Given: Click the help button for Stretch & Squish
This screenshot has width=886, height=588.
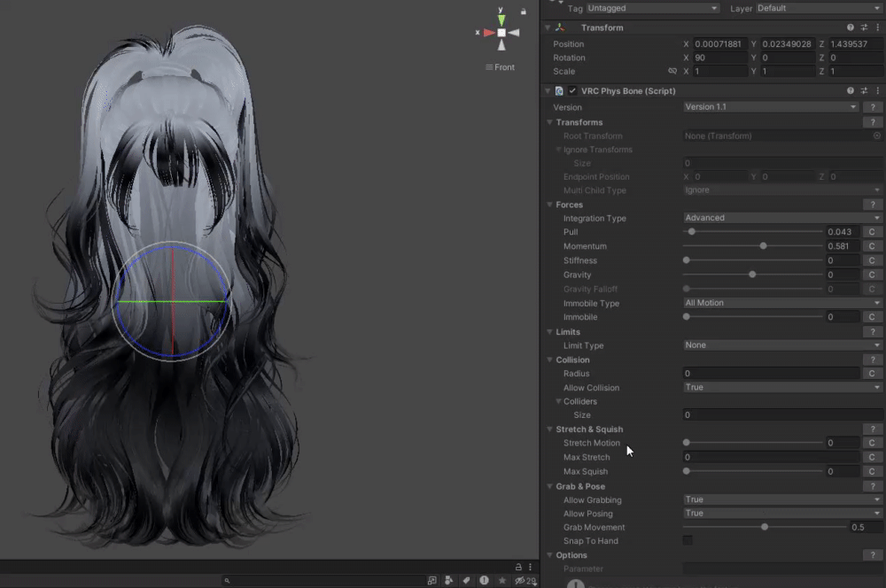Looking at the screenshot, I should coord(872,429).
